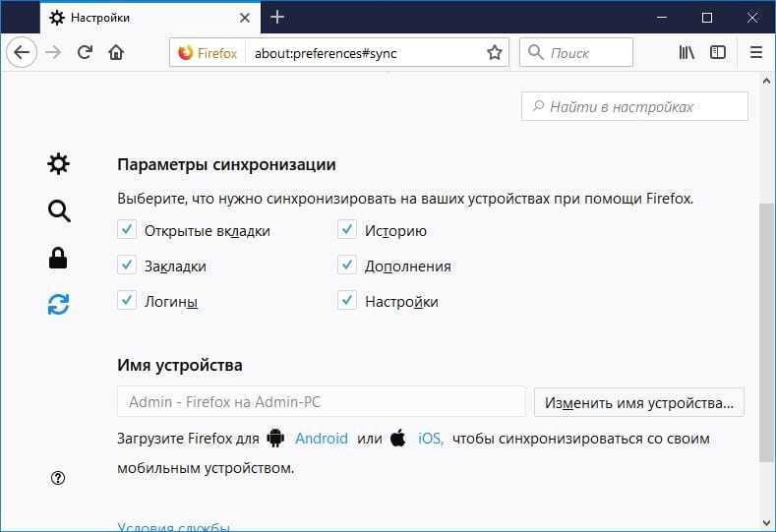Click the device name text field

point(322,401)
